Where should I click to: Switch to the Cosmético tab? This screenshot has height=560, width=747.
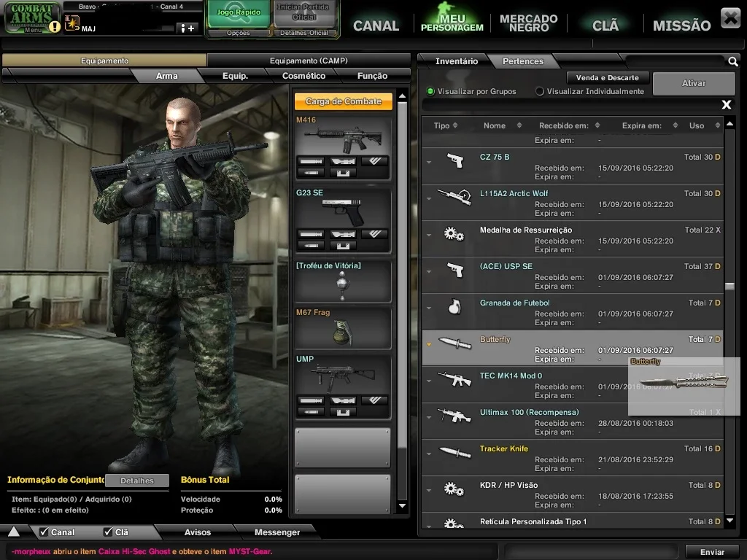tap(304, 76)
